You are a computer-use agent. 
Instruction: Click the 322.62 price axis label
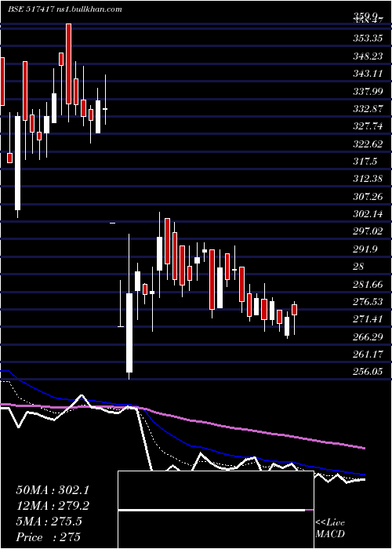point(367,144)
